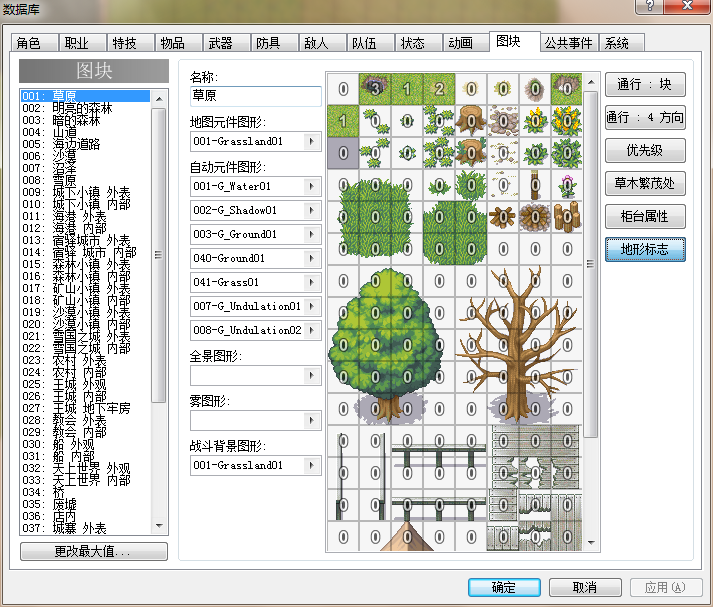713x607 pixels.
Task: Select tileset 019: 沙漠小镇 外表
Action: pos(85,312)
